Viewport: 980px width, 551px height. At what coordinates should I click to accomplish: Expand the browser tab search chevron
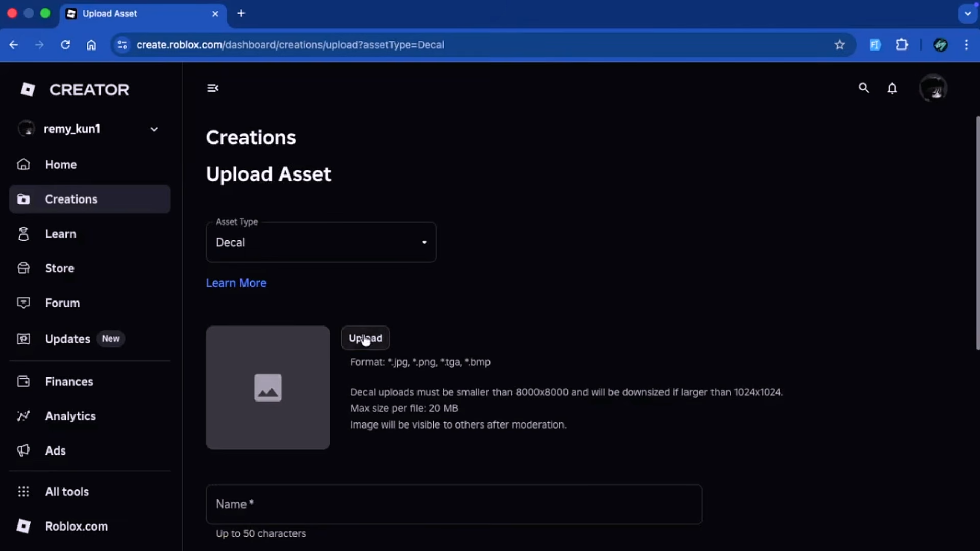coord(967,14)
